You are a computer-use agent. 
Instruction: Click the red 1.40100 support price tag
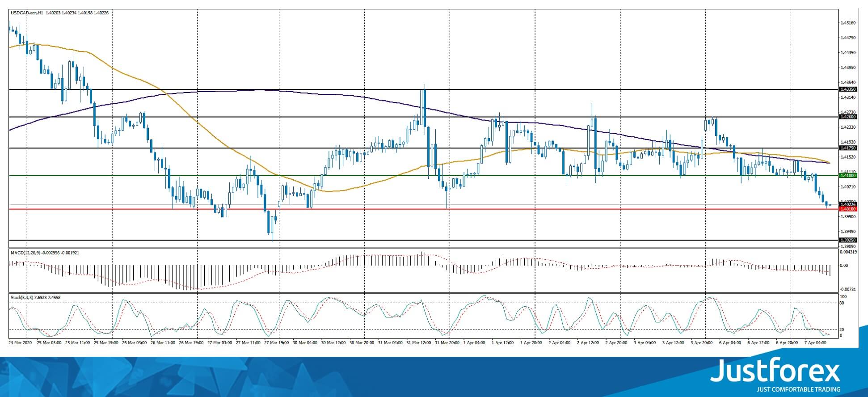tap(848, 209)
